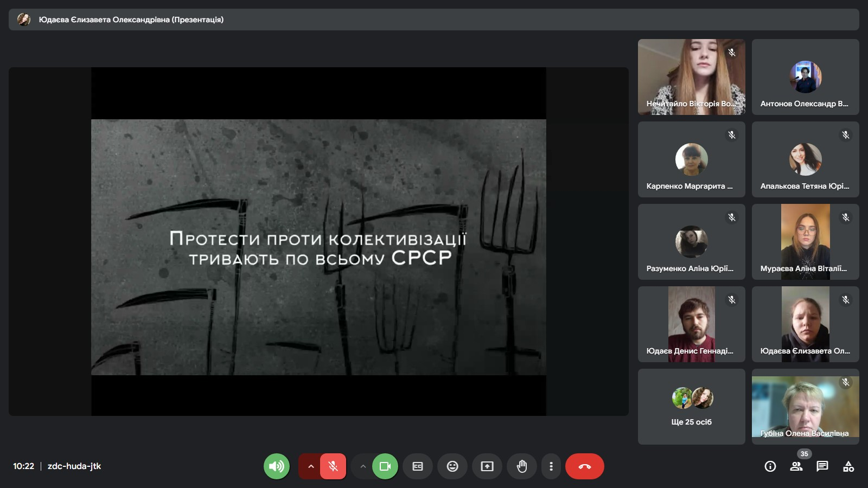Click the clock time 10:22
This screenshot has height=488, width=868.
pyautogui.click(x=24, y=466)
